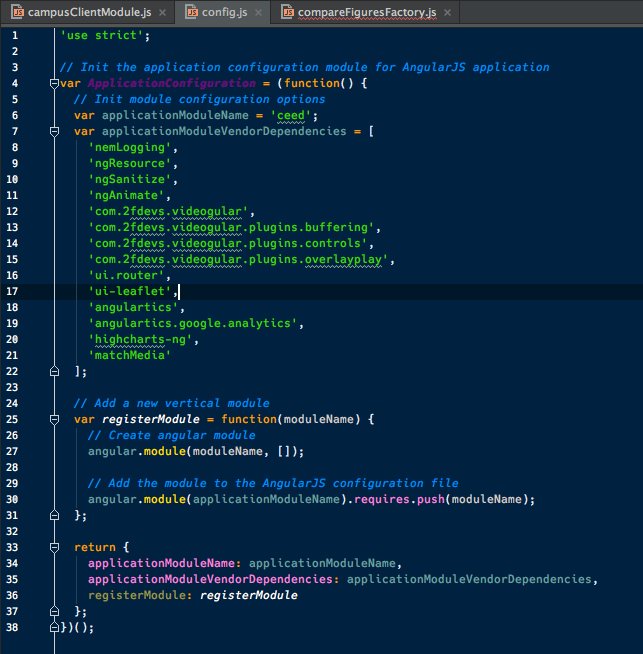Switch to the compareFiguresFactory.js tab
Screen dimensions: 643x654
click(x=367, y=13)
